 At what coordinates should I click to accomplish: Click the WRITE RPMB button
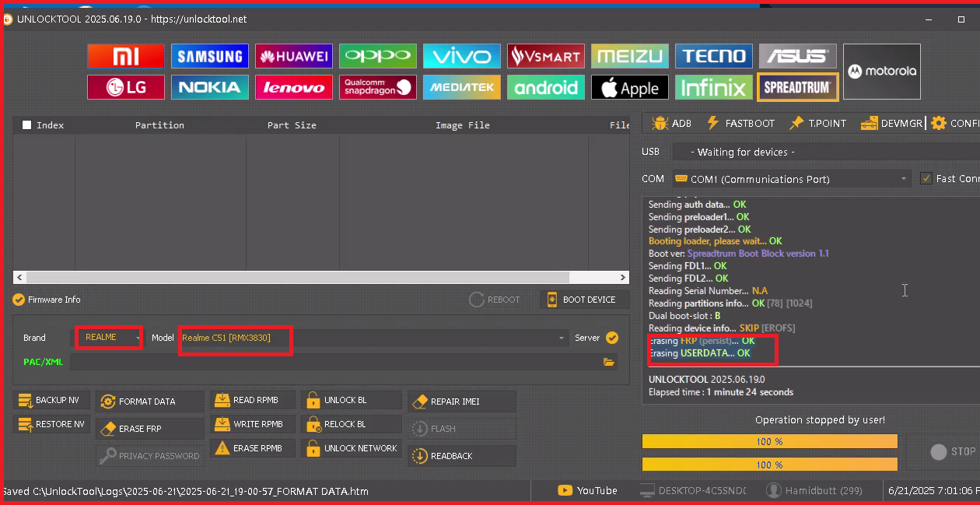253,424
